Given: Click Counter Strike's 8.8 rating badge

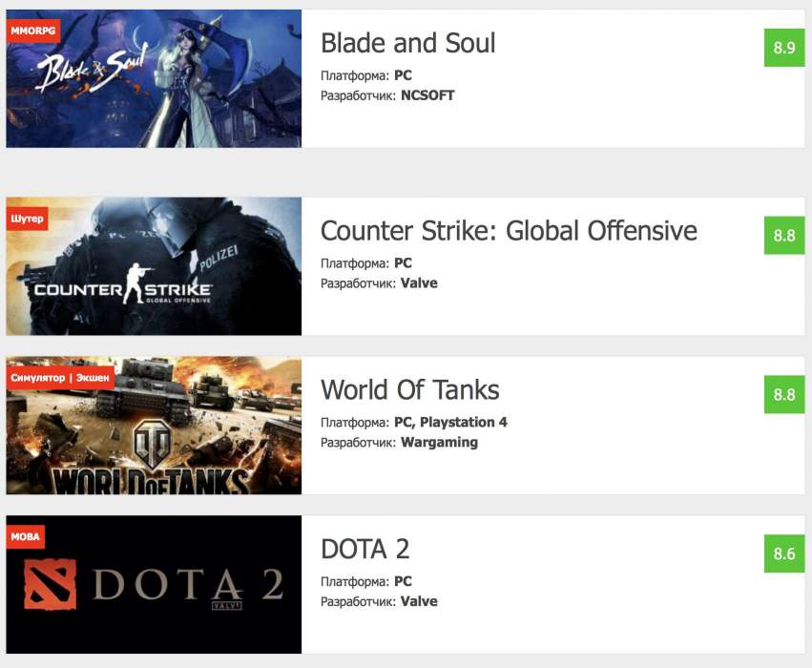Looking at the screenshot, I should tap(784, 236).
